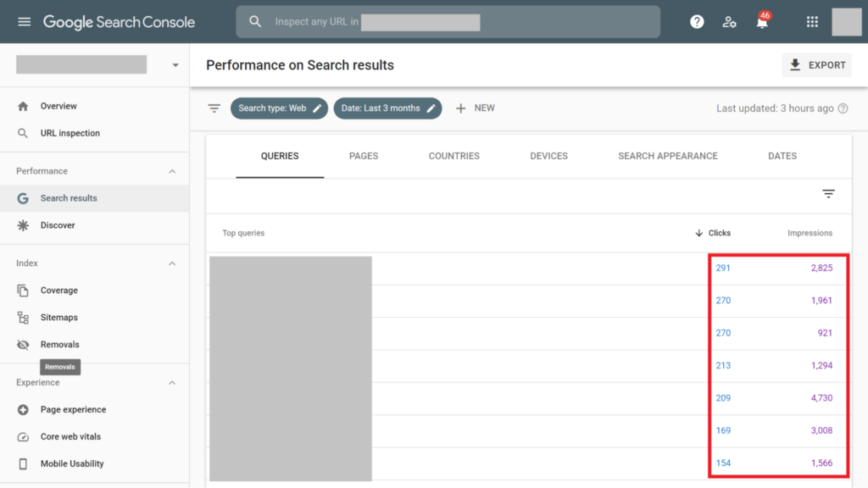Switch to the DEVICES tab
This screenshot has width=868, height=488.
point(548,156)
